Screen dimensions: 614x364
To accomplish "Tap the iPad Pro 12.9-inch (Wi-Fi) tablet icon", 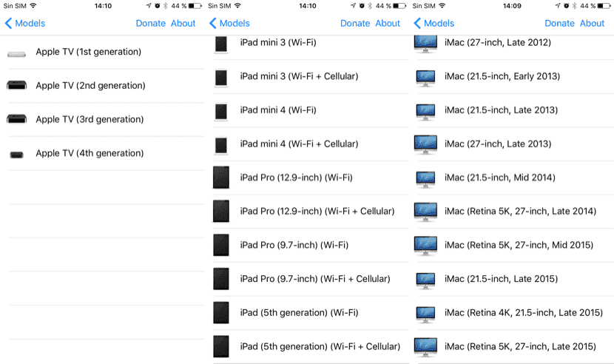I will click(221, 178).
